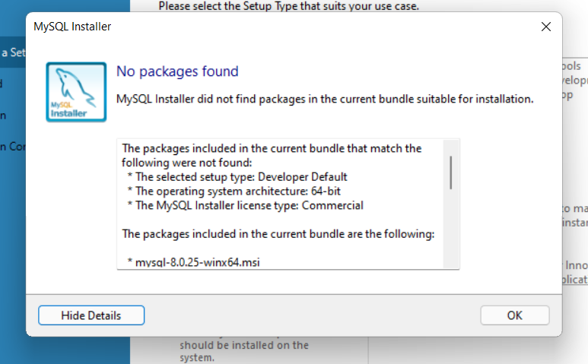Select the "Developer Default" setup type line

(238, 177)
